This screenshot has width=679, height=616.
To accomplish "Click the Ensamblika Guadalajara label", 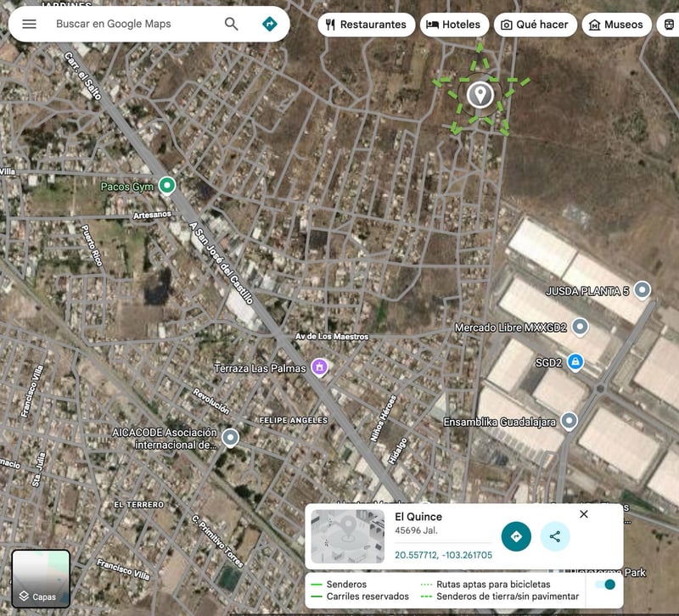I will pyautogui.click(x=499, y=422).
